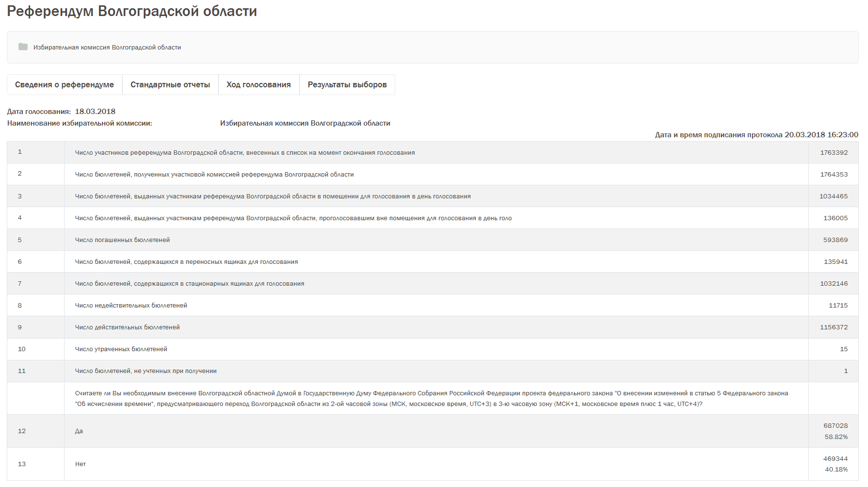Click the page title Референдум Волгоградской области

pos(132,11)
